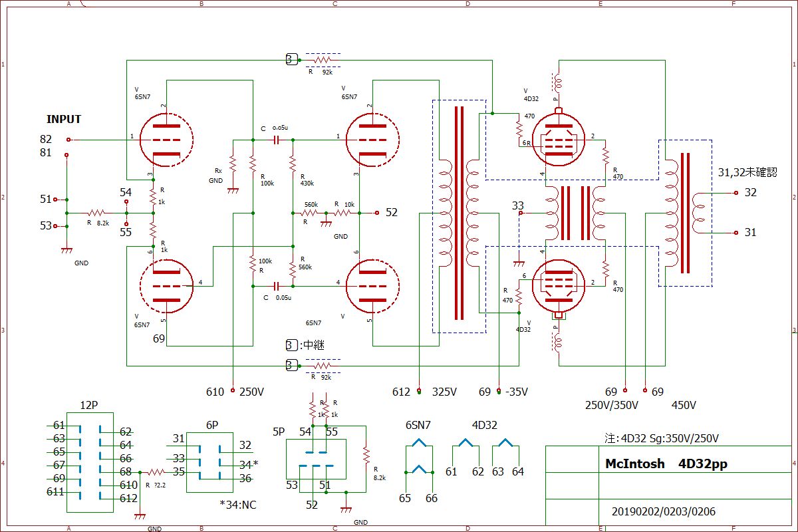
Task: Click pin 36 on the 6P connector
Action: [x=245, y=477]
